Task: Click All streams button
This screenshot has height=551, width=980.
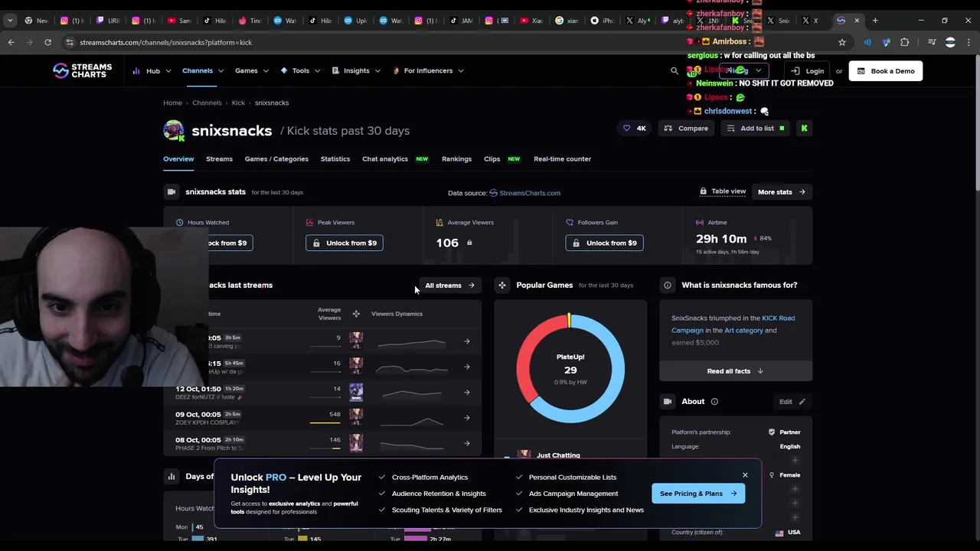Action: [450, 285]
